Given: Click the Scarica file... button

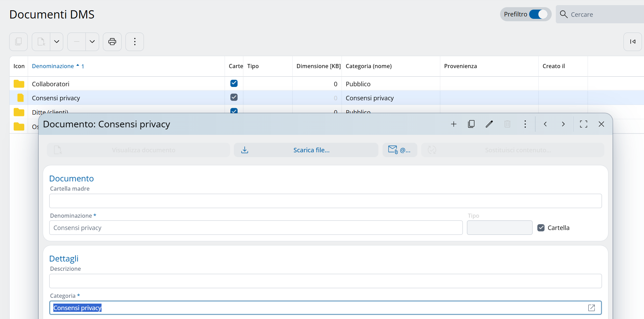Looking at the screenshot, I should click(x=306, y=150).
